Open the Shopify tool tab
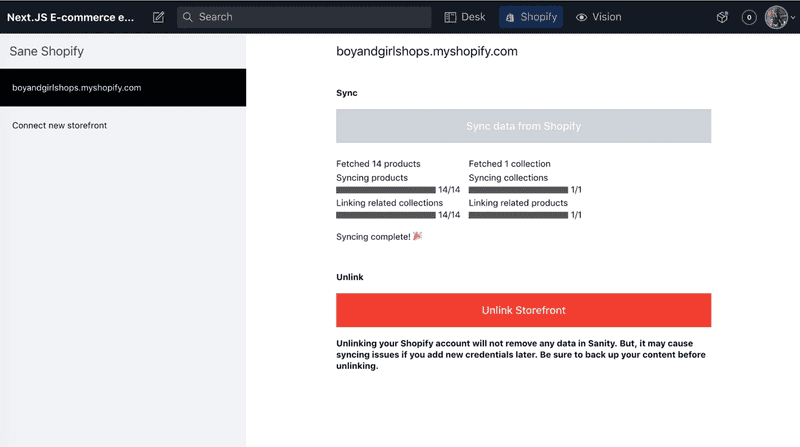This screenshot has height=447, width=800. click(x=531, y=17)
